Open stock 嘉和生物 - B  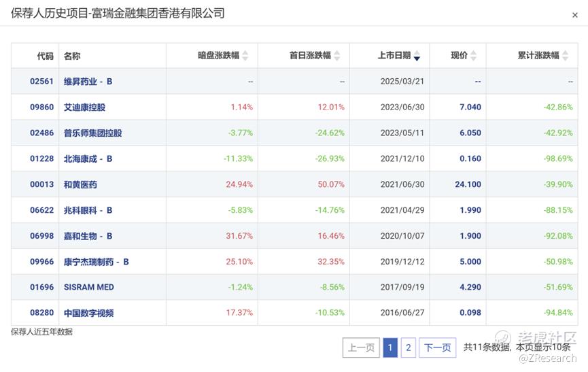[88, 236]
